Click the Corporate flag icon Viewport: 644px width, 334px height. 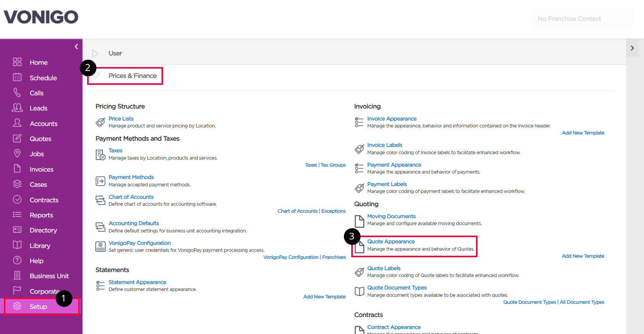(17, 290)
